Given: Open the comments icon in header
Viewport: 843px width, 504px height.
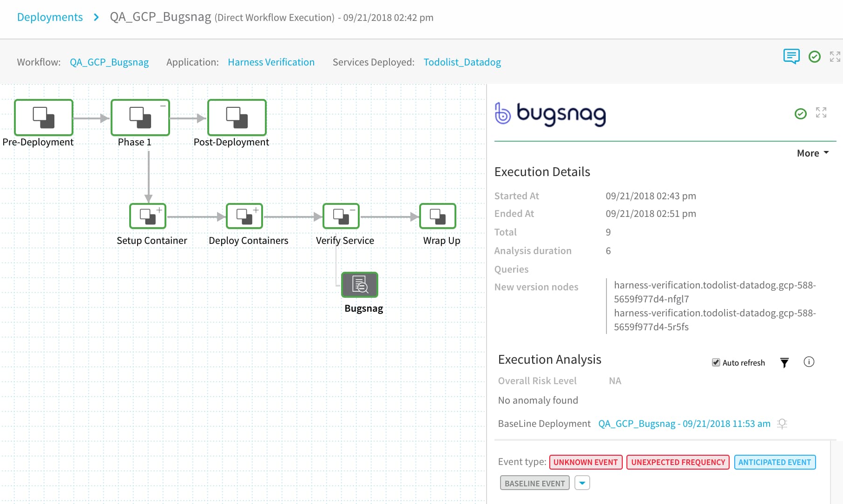Looking at the screenshot, I should (791, 56).
